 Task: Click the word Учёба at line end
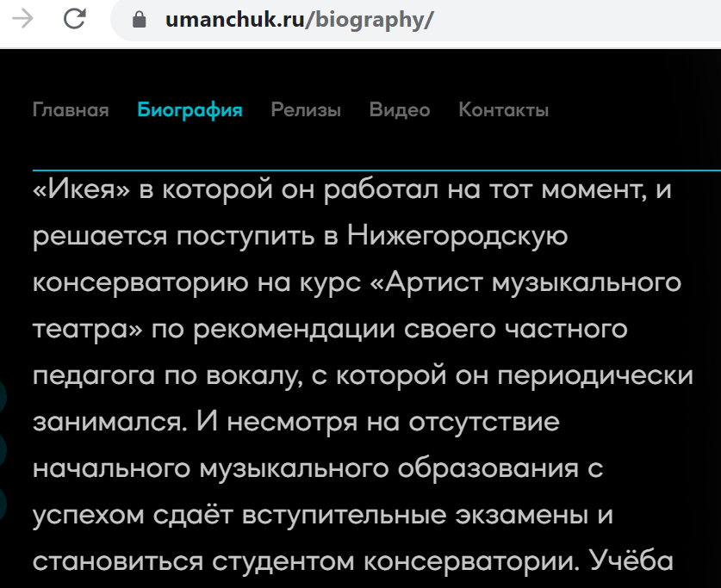coord(631,562)
